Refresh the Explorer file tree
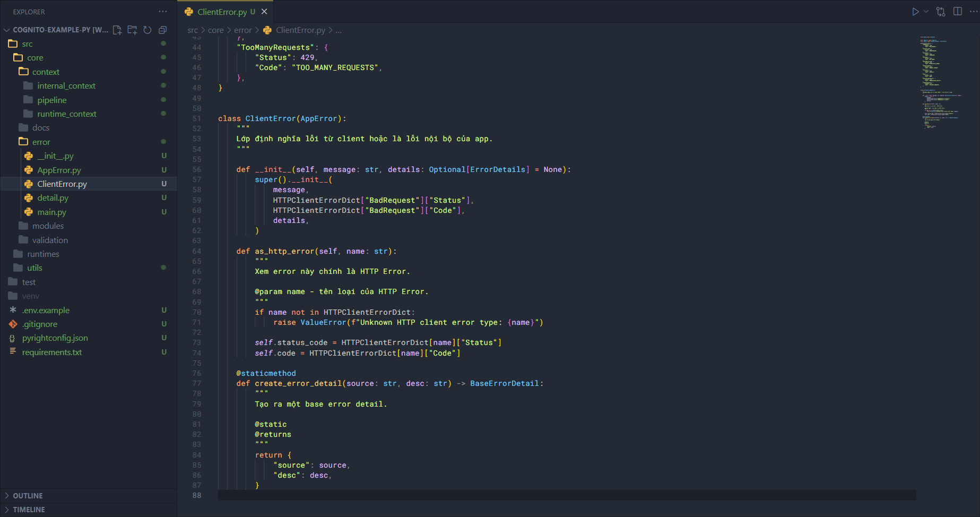980x517 pixels. (148, 30)
